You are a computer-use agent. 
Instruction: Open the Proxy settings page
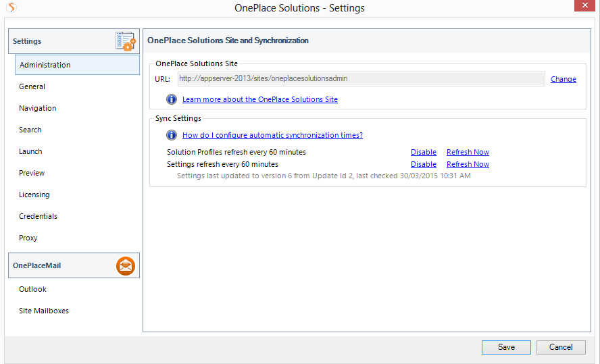tap(28, 238)
